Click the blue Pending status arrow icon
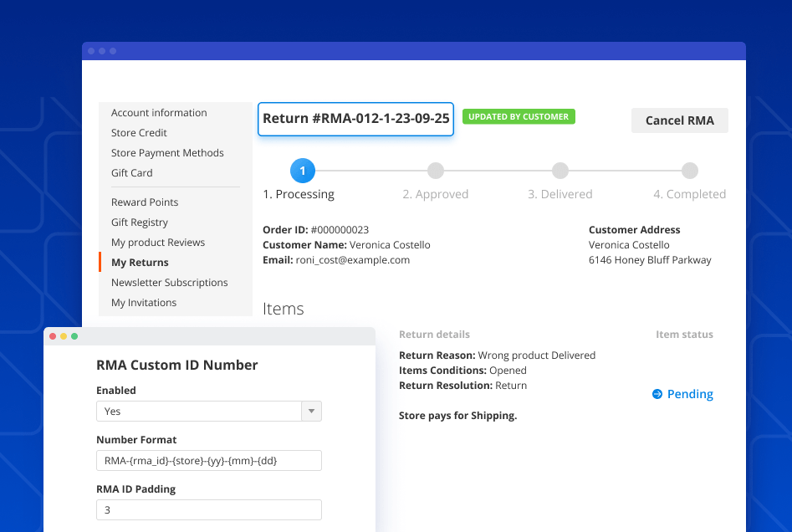 click(656, 394)
